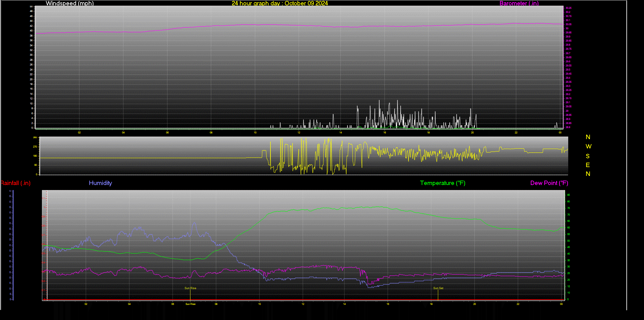Screen dimensions: 644x320
Task: Click '180' on the wind direction axis
Action: (35, 156)
